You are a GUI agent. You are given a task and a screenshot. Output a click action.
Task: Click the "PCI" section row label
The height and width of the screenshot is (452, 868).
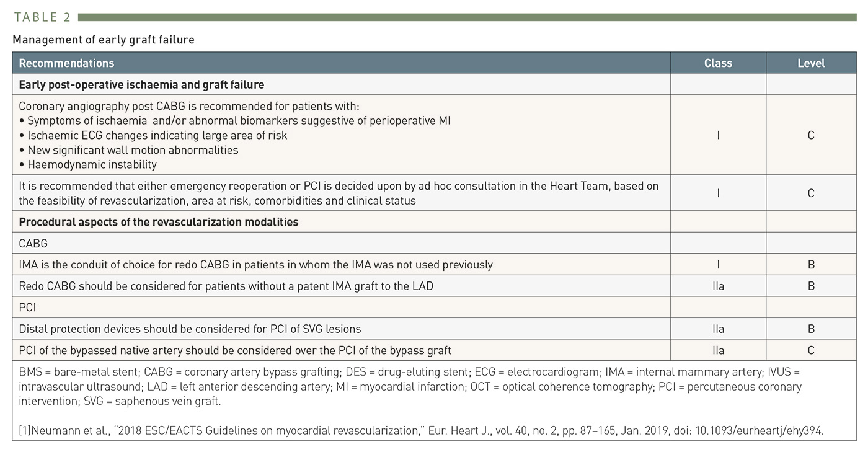(x=28, y=308)
